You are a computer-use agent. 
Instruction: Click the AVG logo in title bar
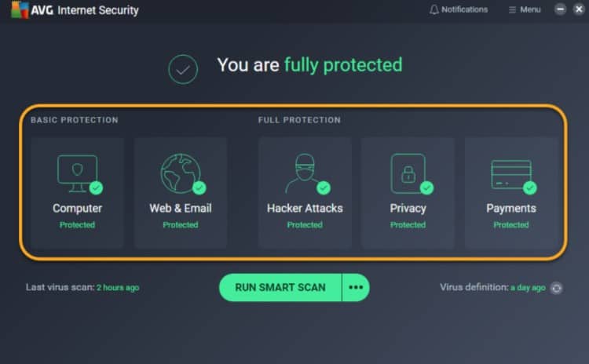pos(20,9)
